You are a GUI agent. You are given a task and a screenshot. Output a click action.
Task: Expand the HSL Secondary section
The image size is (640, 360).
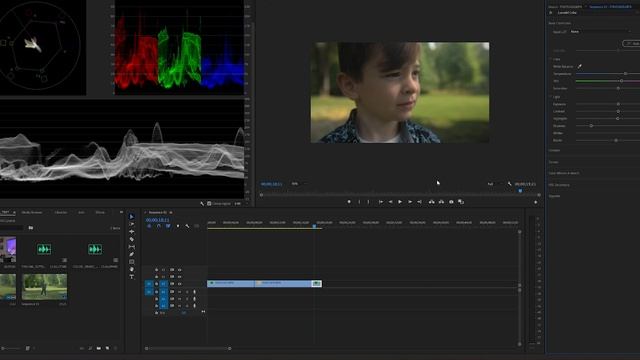pyautogui.click(x=559, y=185)
